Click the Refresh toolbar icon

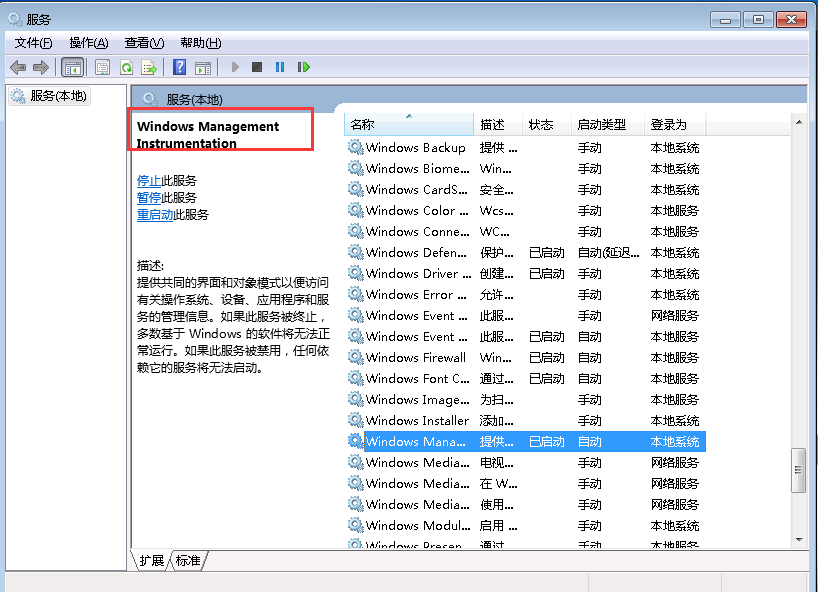tap(126, 67)
